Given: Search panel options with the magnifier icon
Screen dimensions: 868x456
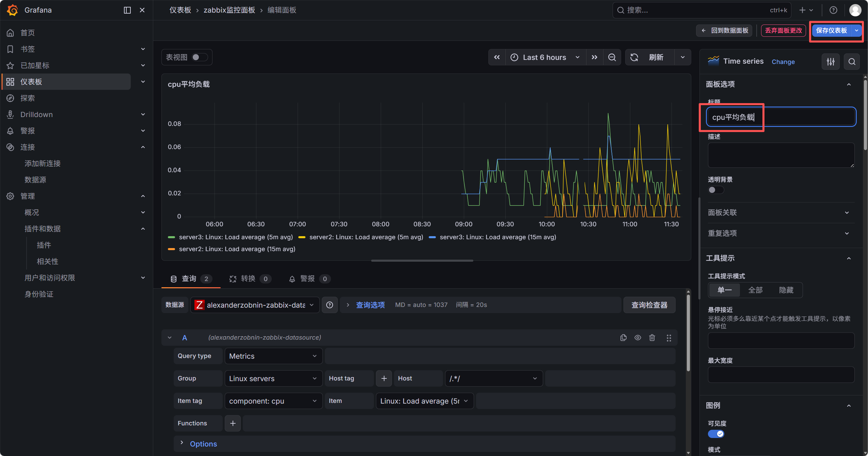Looking at the screenshot, I should tap(852, 62).
